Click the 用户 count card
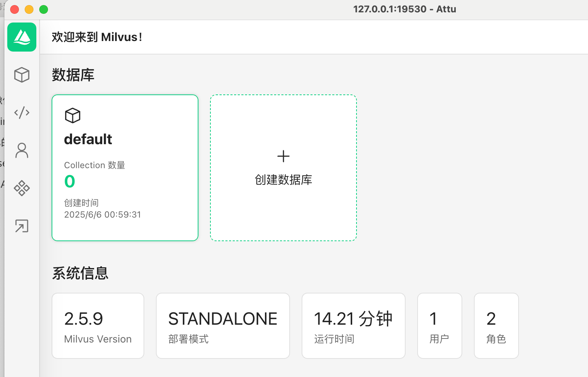The height and width of the screenshot is (377, 588). (x=440, y=326)
